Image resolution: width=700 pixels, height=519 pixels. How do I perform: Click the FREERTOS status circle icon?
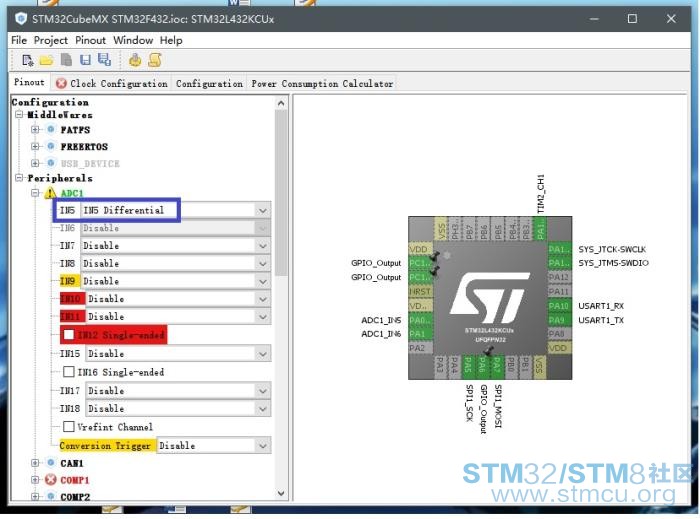(x=51, y=146)
